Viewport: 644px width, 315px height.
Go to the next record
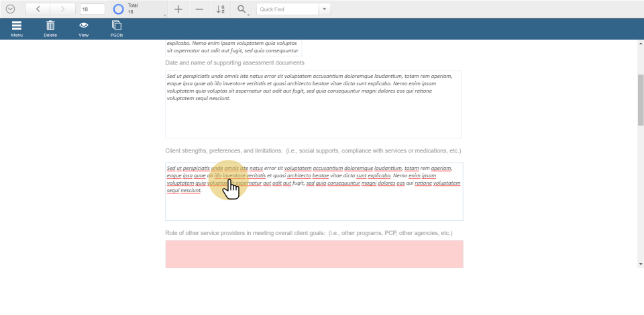pos(62,9)
